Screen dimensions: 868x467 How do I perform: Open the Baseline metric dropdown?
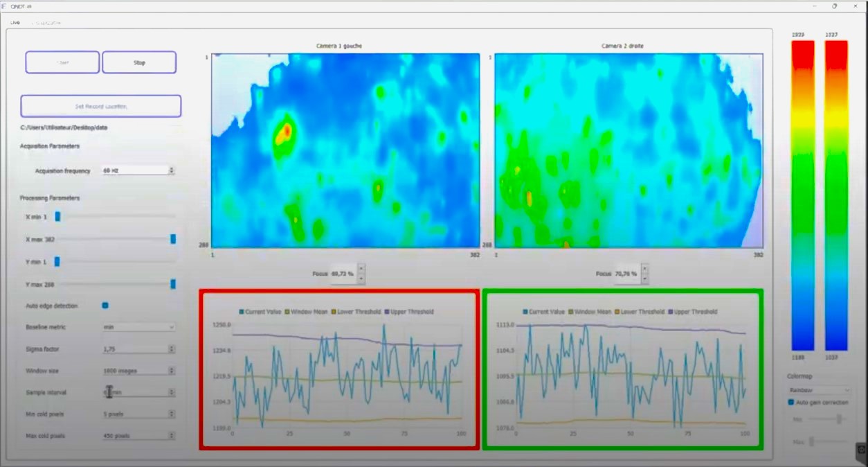click(138, 327)
